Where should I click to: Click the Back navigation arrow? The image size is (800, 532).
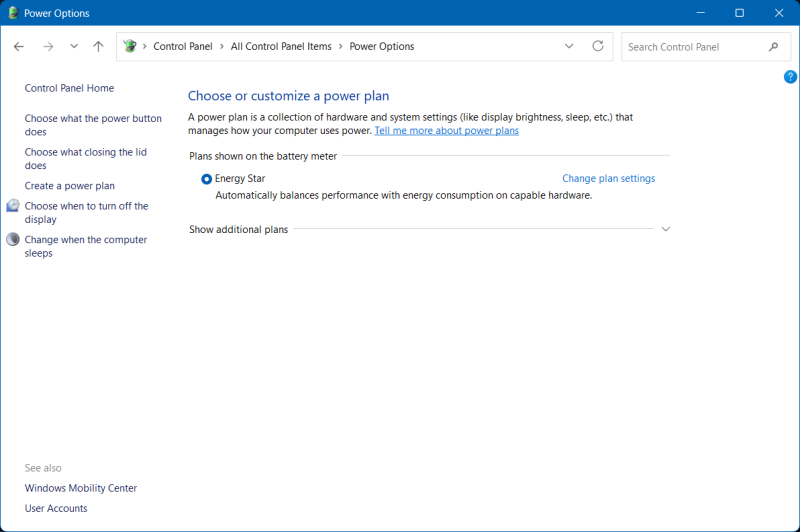click(x=19, y=47)
